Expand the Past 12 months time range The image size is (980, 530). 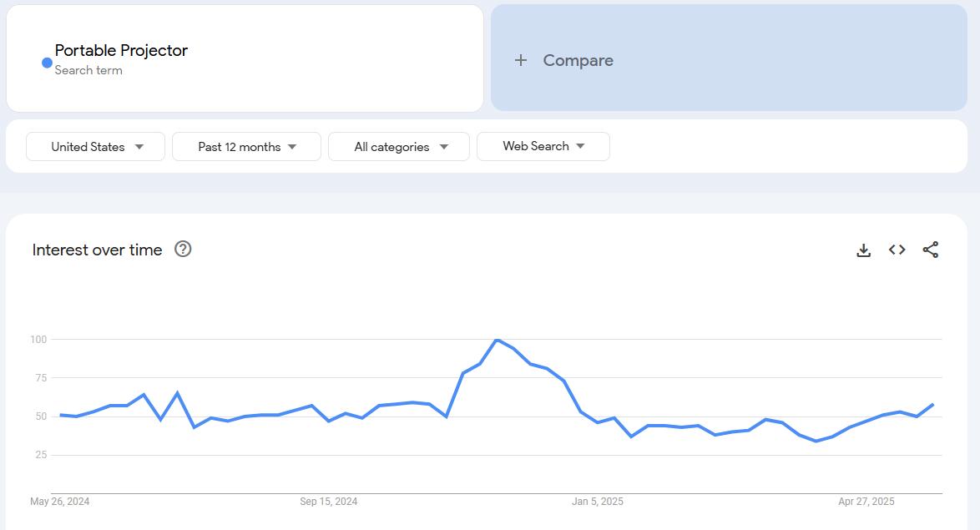[x=246, y=146]
